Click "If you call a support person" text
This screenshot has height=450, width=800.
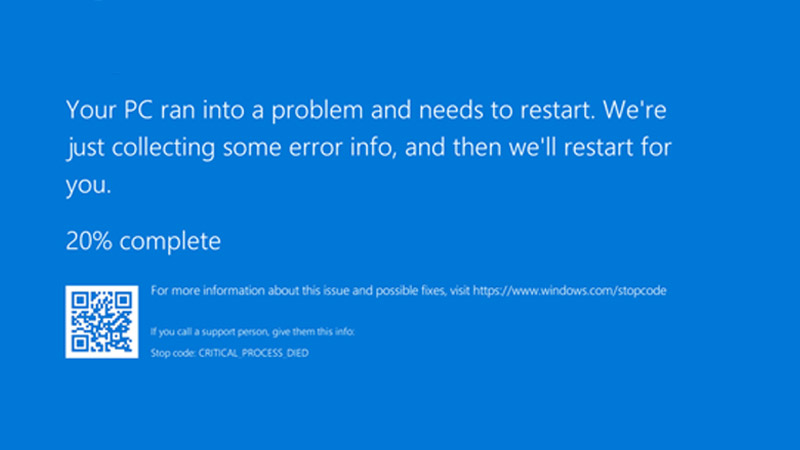tap(203, 330)
